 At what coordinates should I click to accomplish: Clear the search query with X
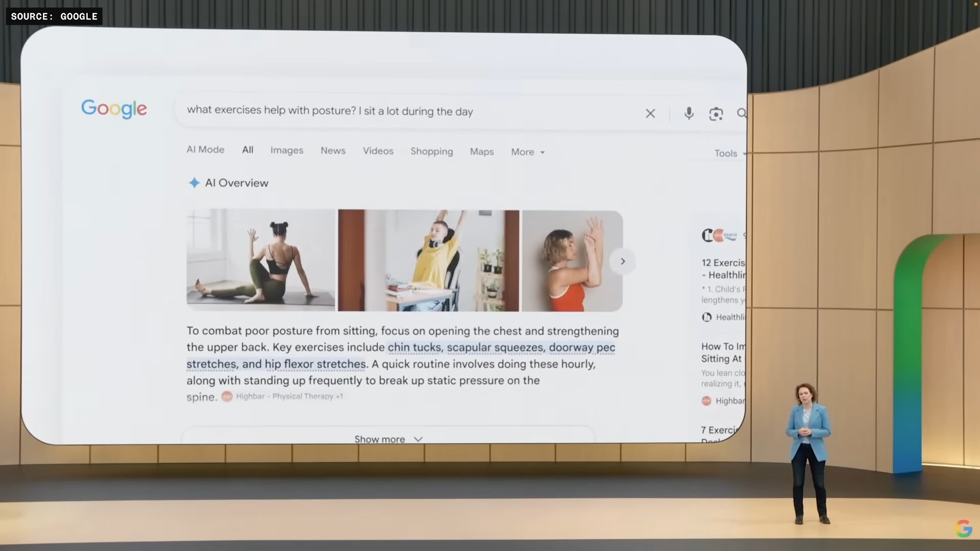click(650, 113)
